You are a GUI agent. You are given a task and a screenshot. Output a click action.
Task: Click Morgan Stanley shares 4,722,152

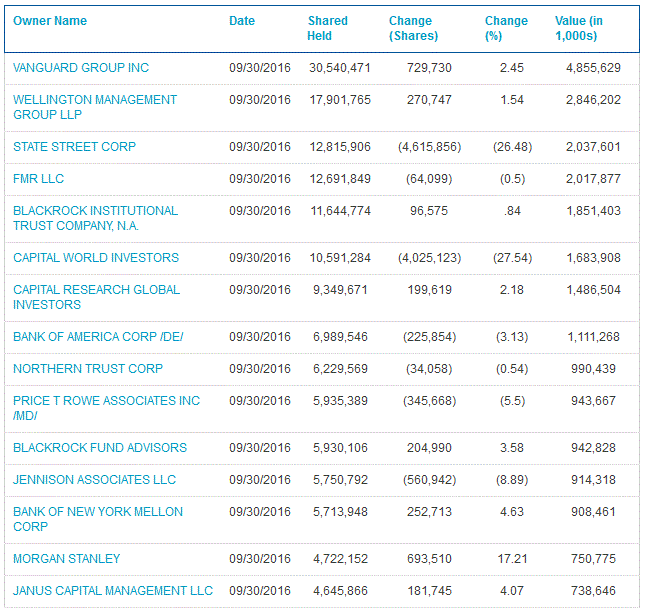click(x=340, y=559)
